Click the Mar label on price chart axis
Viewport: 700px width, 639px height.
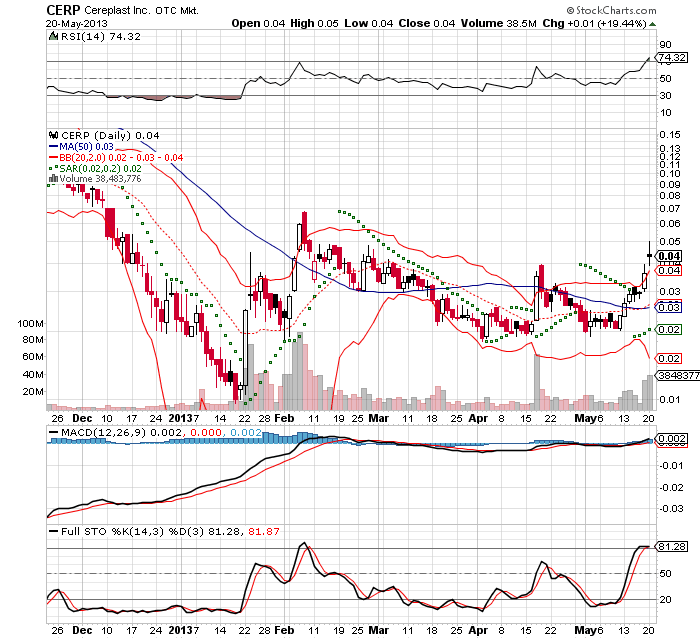tap(379, 418)
